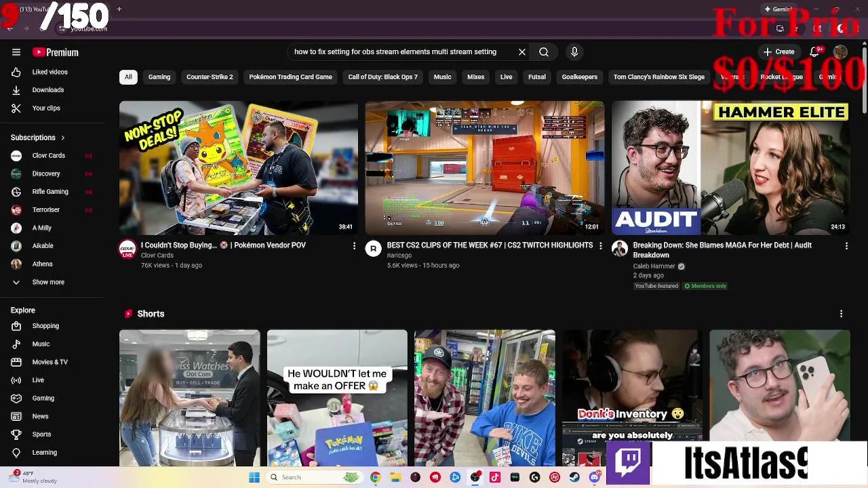This screenshot has height=488, width=868.
Task: Open the notifications bell
Action: click(816, 52)
